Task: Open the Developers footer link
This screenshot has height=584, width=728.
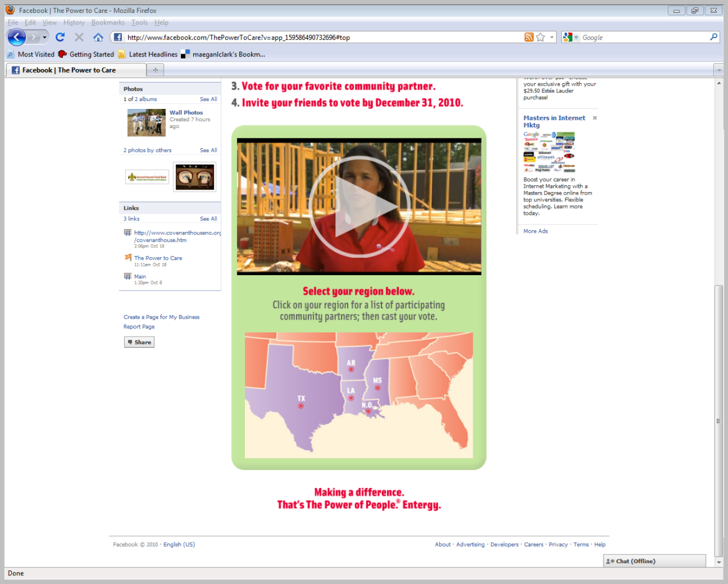Action: tap(504, 545)
